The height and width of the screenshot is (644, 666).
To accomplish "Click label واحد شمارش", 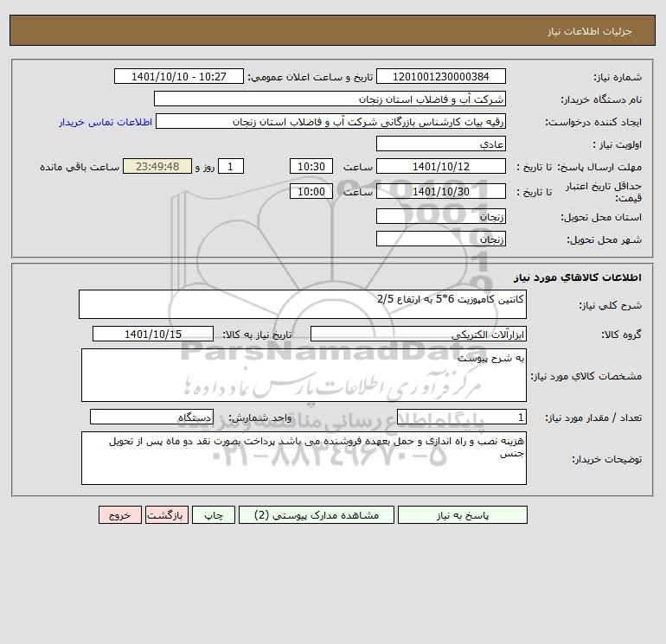I will click(260, 418).
